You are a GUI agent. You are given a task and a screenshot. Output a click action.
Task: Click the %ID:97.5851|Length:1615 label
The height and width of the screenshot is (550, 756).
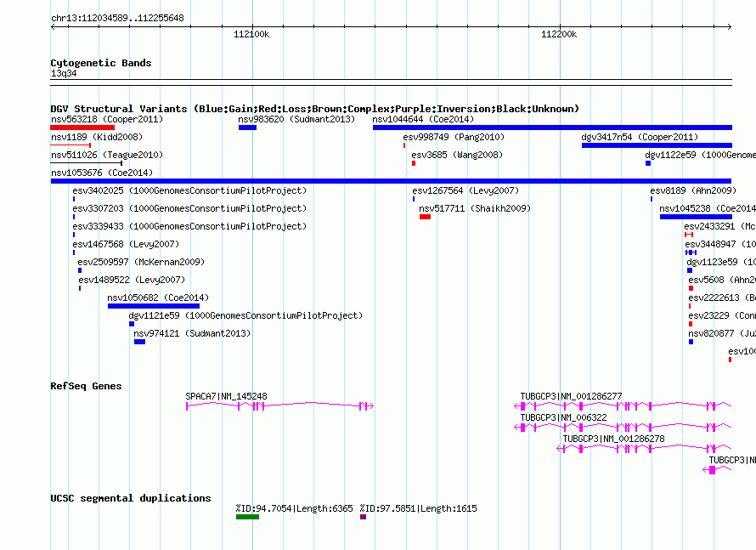418,508
